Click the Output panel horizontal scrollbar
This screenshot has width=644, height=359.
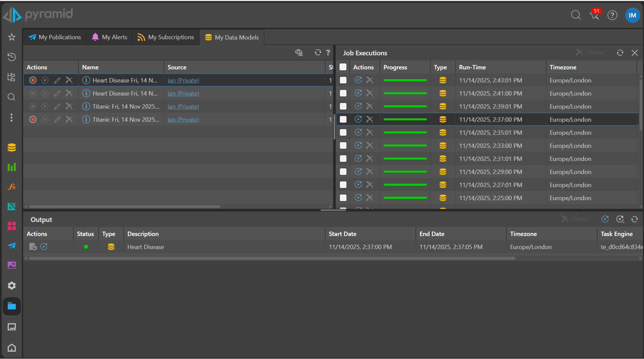(272, 258)
